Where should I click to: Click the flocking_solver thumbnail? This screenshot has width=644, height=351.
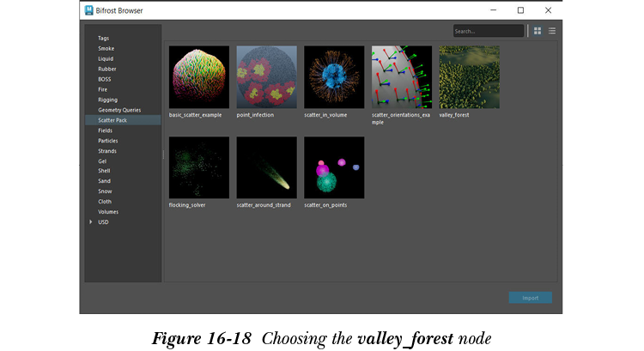pyautogui.click(x=199, y=167)
